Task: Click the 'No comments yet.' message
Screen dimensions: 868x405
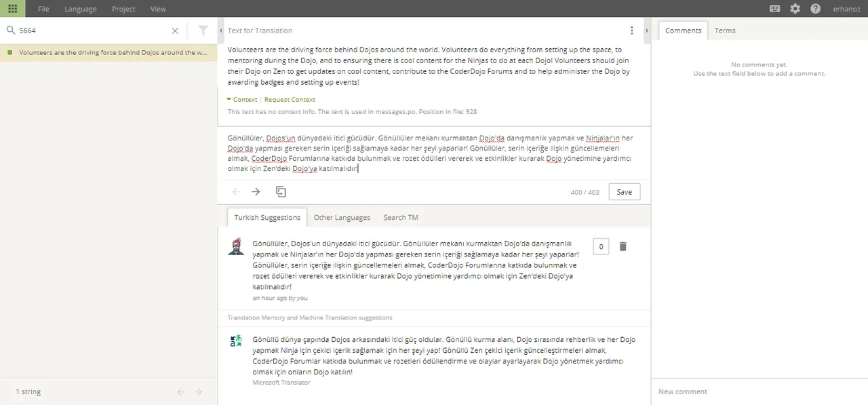Action: pos(759,65)
